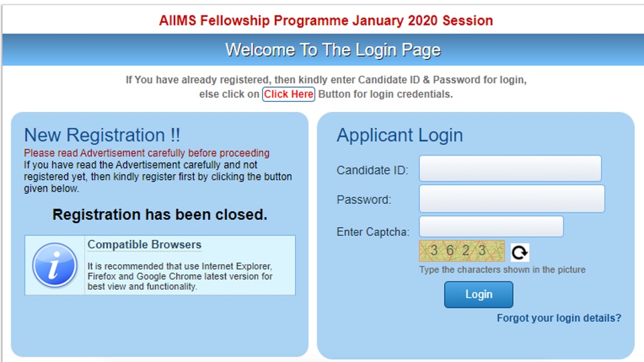
Task: Click the Enter Captcha label
Action: click(372, 232)
